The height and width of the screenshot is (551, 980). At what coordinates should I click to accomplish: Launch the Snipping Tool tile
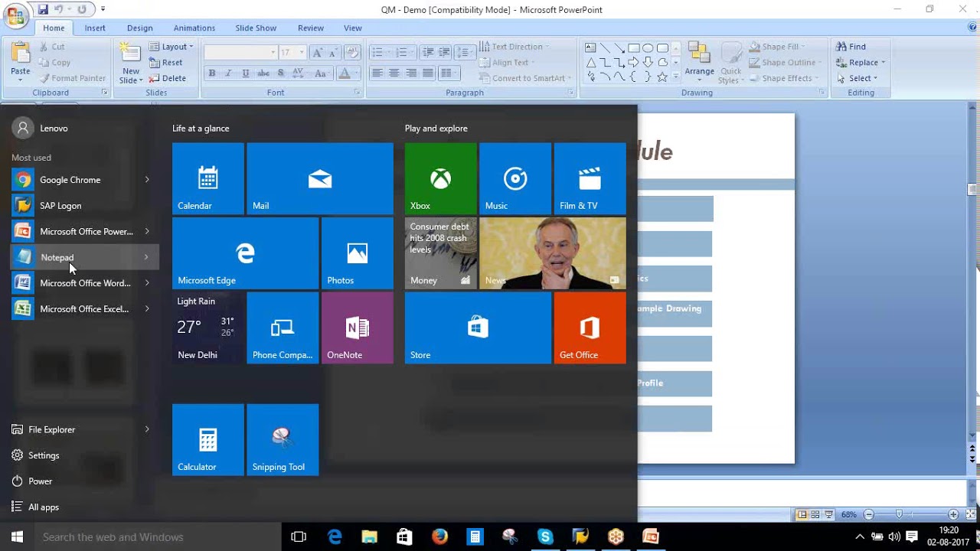pyautogui.click(x=283, y=440)
